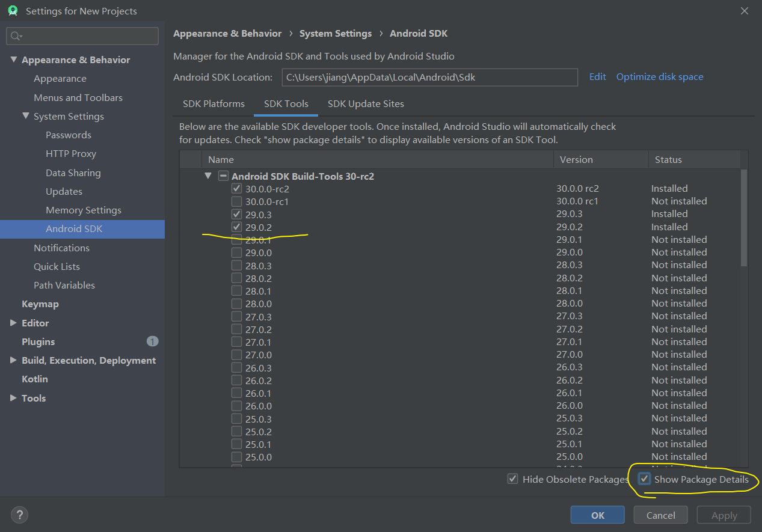Click the Android SDK Location path field
This screenshot has width=762, height=532.
tap(429, 77)
